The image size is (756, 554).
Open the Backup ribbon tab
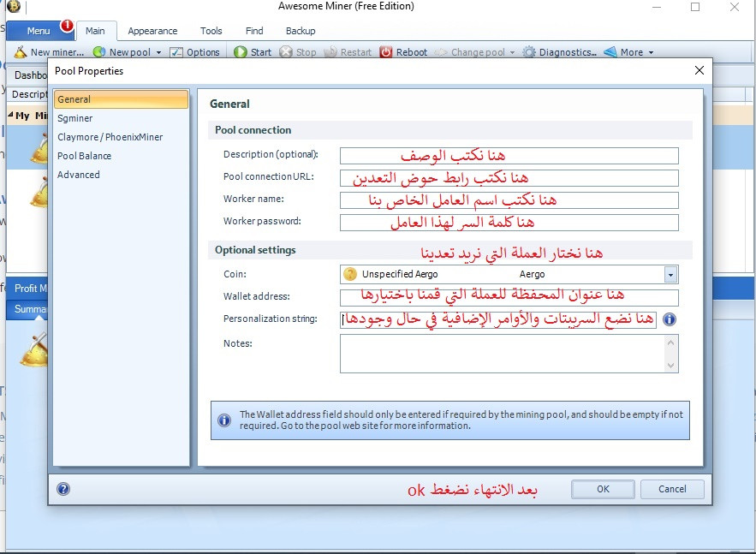(x=301, y=31)
